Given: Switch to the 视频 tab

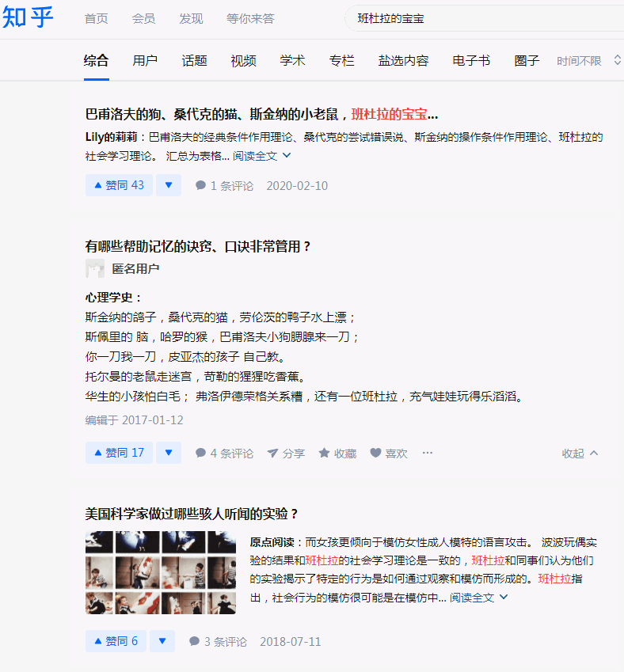Looking at the screenshot, I should click(243, 60).
